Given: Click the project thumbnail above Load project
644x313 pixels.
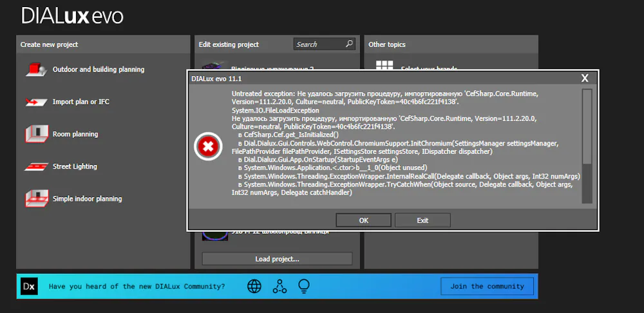Looking at the screenshot, I should point(215,236).
